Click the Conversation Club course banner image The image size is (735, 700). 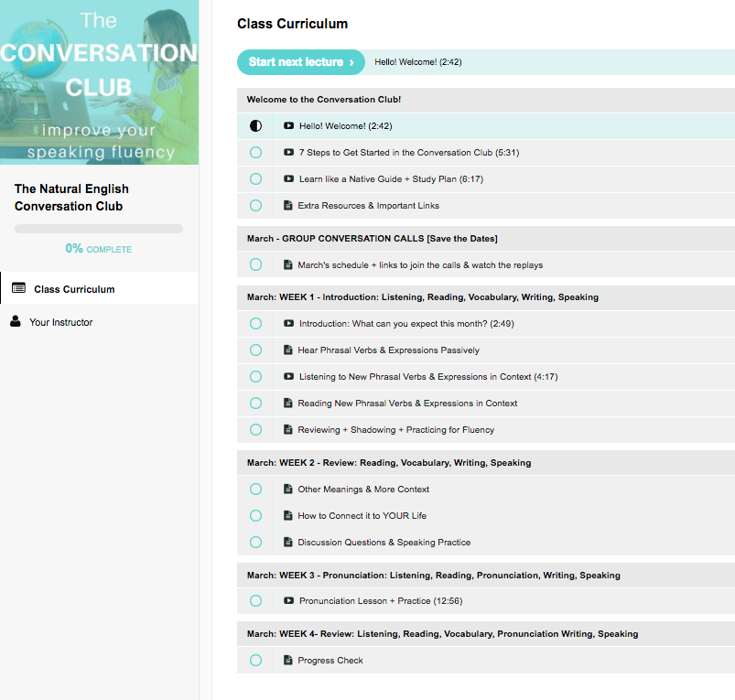click(x=99, y=82)
